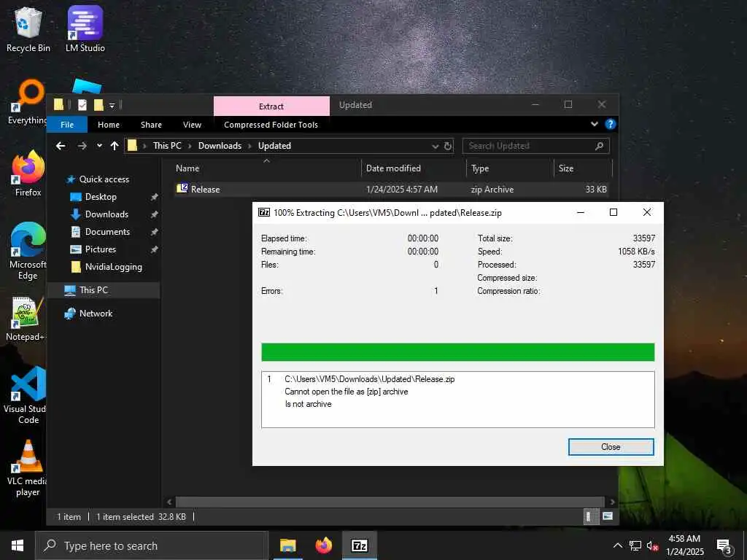Switch to details view in status bar
Image resolution: width=747 pixels, height=560 pixels.
591,517
